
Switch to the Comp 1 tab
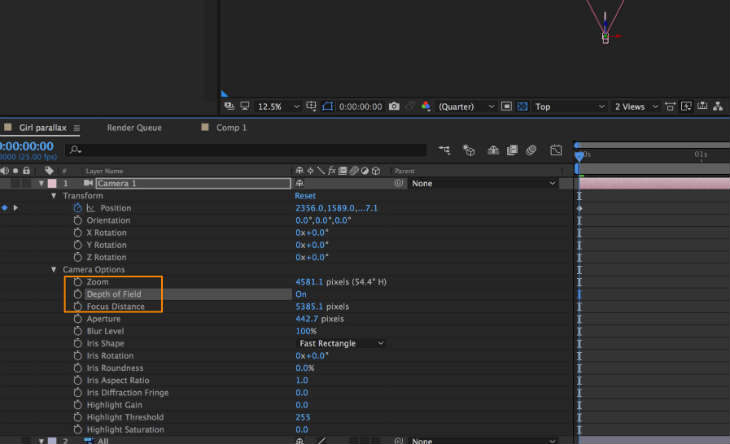pyautogui.click(x=231, y=128)
